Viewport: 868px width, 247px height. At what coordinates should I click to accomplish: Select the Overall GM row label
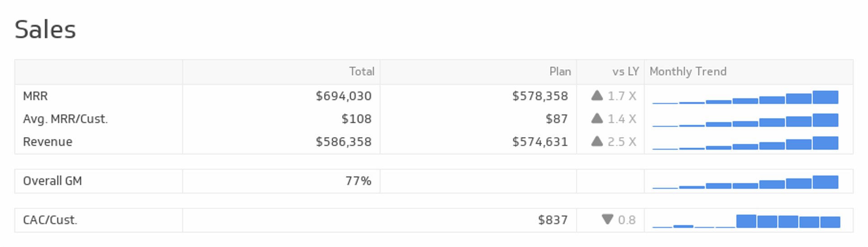[52, 181]
